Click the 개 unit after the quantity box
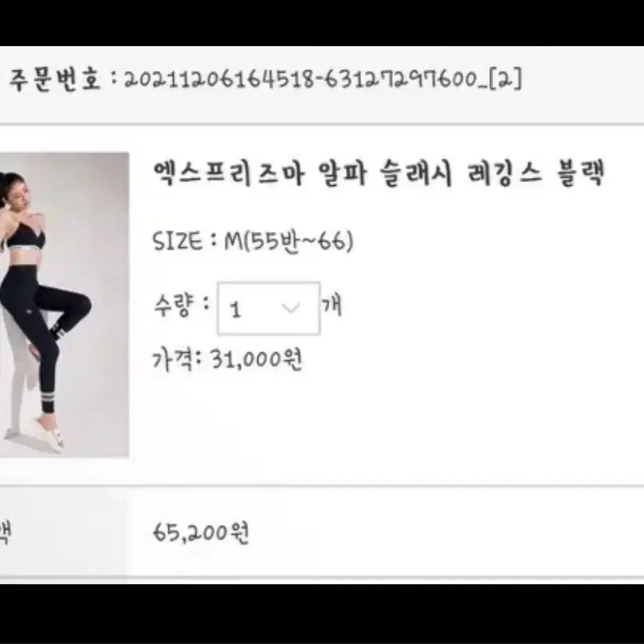Viewport: 644px width, 644px height. 332,306
